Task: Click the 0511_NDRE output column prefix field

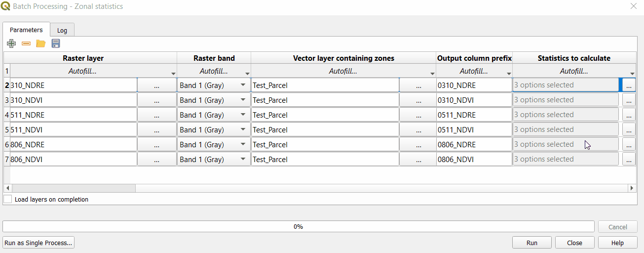Action: pyautogui.click(x=474, y=115)
